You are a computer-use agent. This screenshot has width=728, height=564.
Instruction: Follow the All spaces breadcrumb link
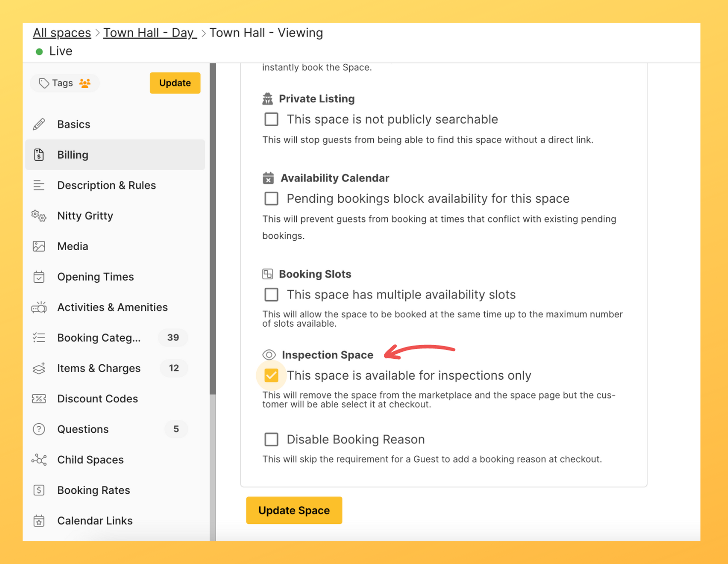[x=62, y=33]
